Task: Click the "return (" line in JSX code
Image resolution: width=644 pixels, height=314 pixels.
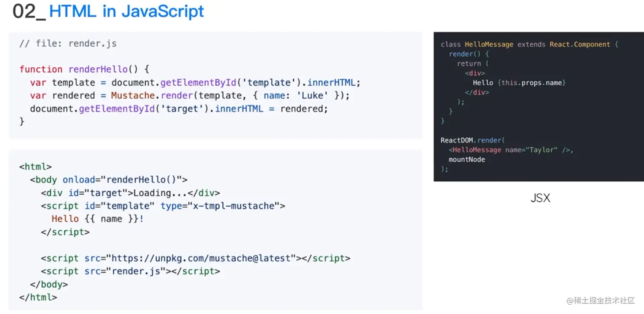Action: click(x=473, y=63)
